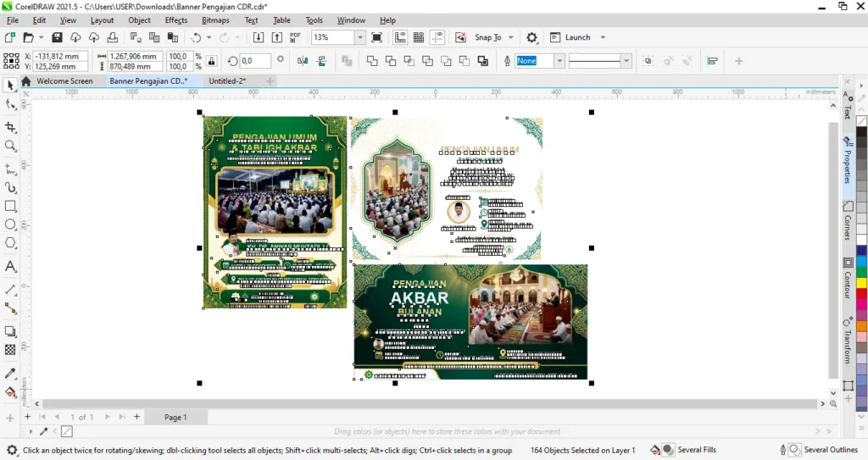Click the no-color swatch in document palette
Viewport: 868px width, 460px height.
point(66,431)
